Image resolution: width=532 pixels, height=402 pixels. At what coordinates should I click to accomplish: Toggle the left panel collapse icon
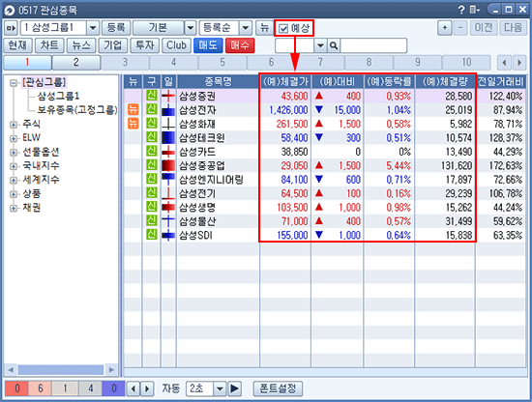pyautogui.click(x=11, y=28)
